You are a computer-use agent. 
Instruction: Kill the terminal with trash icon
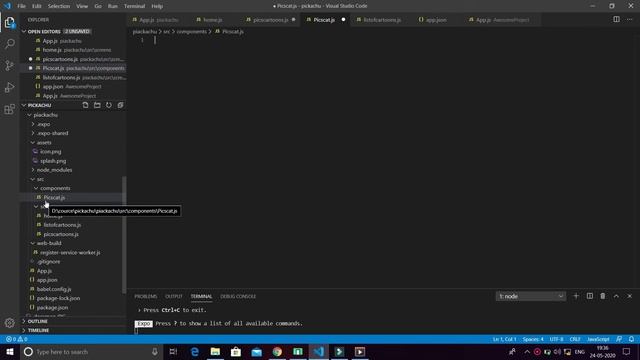603,296
